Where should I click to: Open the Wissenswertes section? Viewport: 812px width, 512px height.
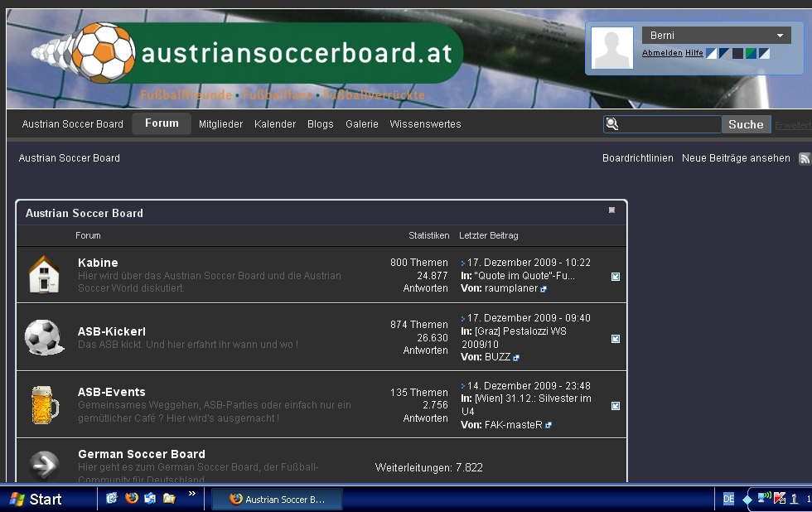pos(425,124)
